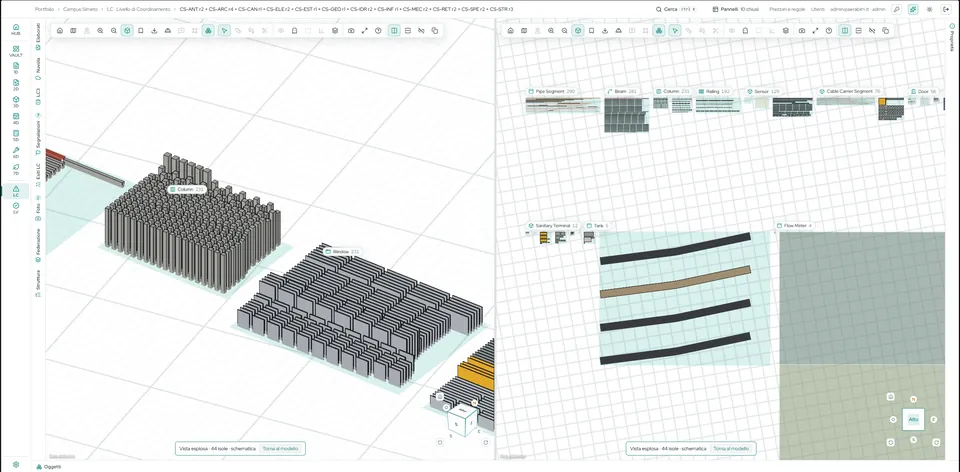The image size is (960, 472).
Task: Expand the LC3 side panel
Action: (x=38, y=95)
